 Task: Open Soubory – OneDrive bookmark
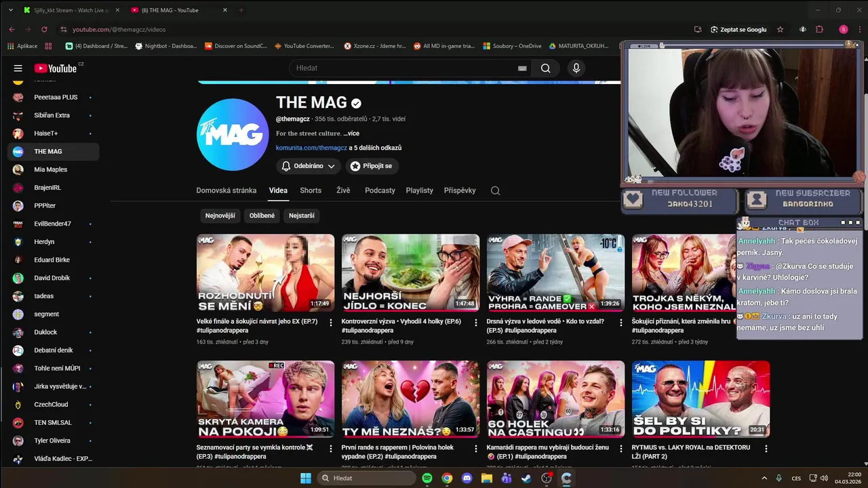coord(512,46)
